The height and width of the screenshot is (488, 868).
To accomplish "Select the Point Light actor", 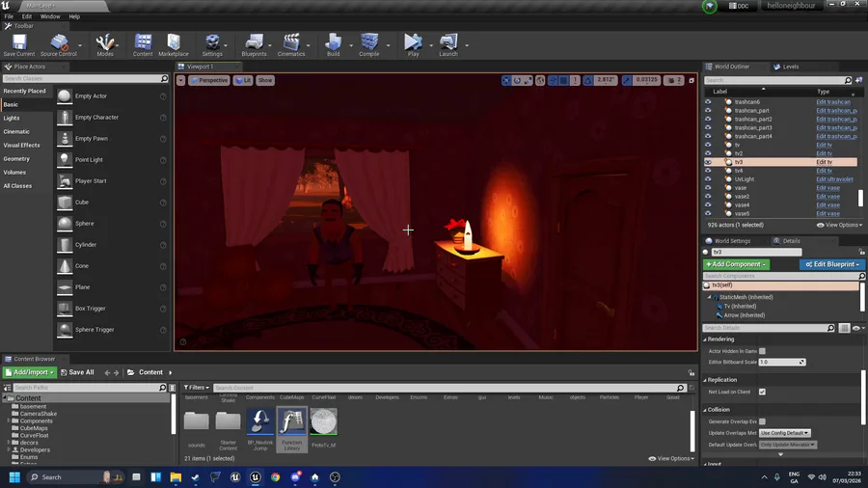I will pos(112,160).
